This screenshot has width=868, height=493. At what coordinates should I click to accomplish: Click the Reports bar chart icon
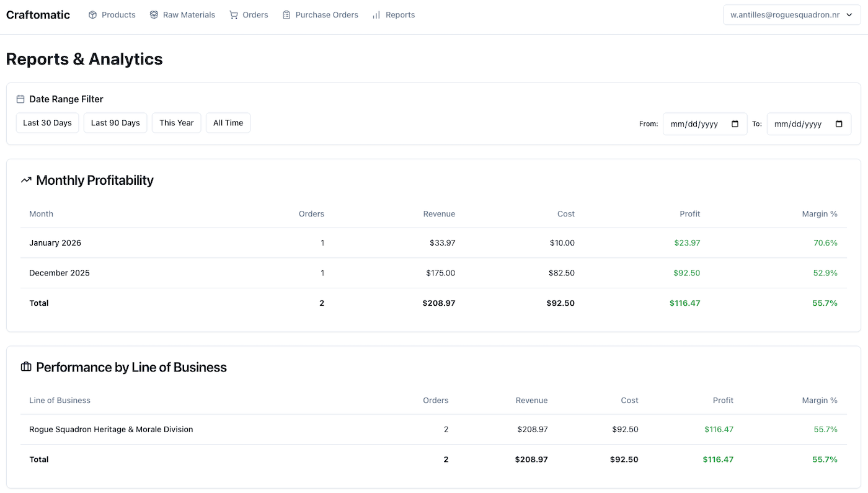tap(376, 14)
